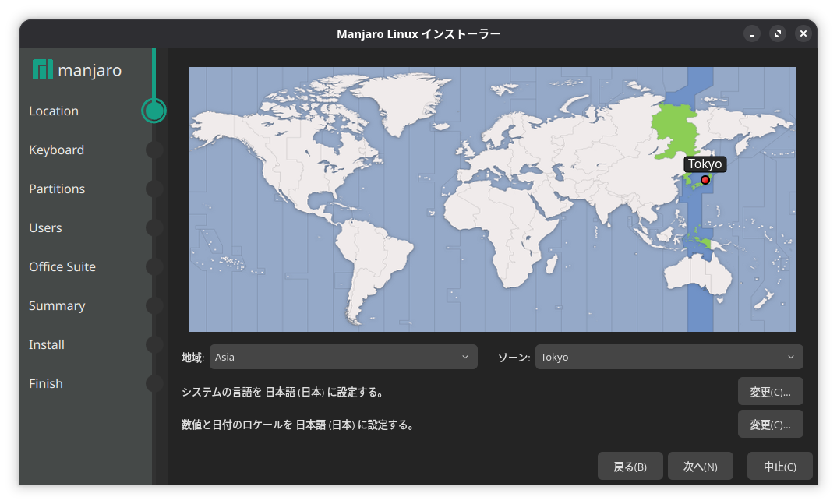Open the 地域 Asia region dropdown
The height and width of the screenshot is (504, 837).
[343, 357]
